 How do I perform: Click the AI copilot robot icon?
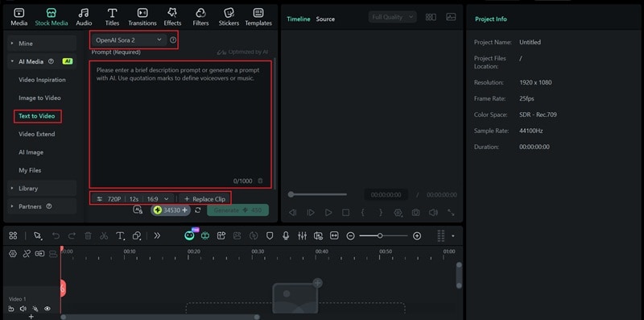(x=189, y=235)
